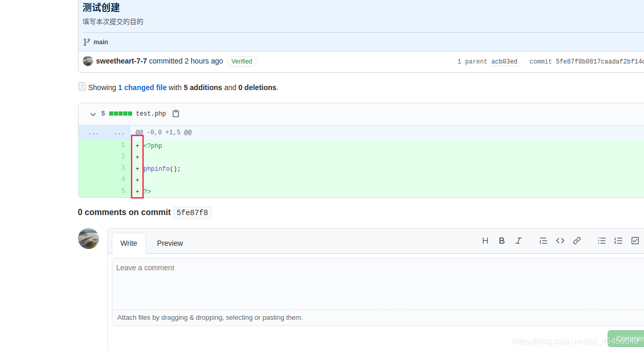The height and width of the screenshot is (351, 644).
Task: Open the sweetheart-7-7 avatar next to commit author
Action: coord(88,61)
